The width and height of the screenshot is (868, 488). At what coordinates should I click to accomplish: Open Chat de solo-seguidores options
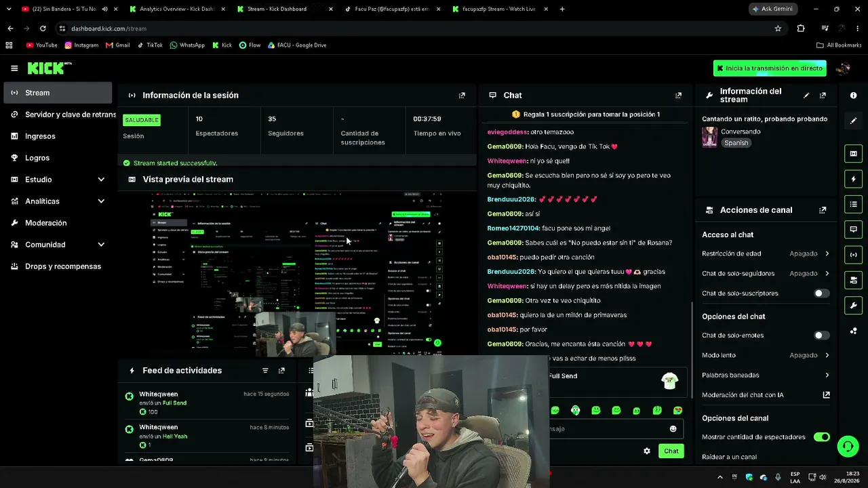tap(766, 273)
